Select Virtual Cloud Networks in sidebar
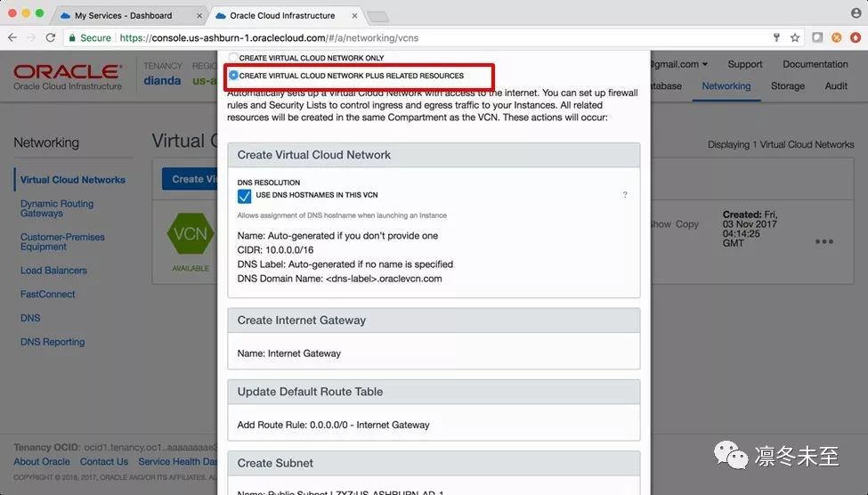868x495 pixels. click(73, 180)
